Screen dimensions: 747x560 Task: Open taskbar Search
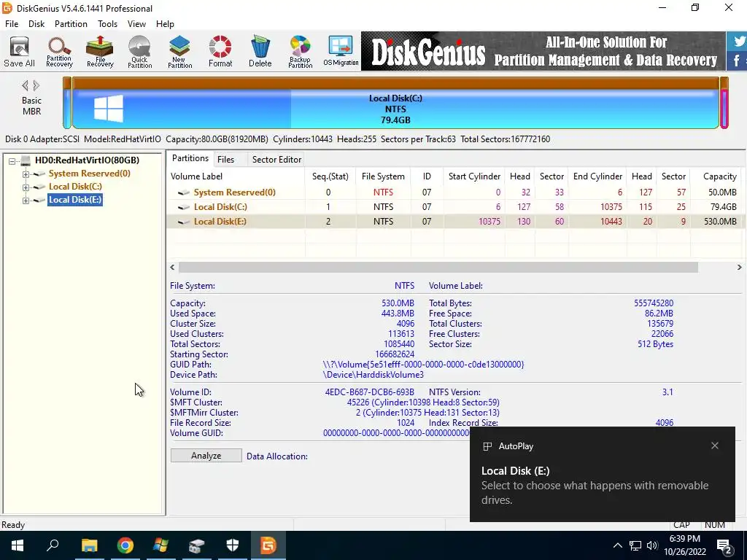click(53, 545)
